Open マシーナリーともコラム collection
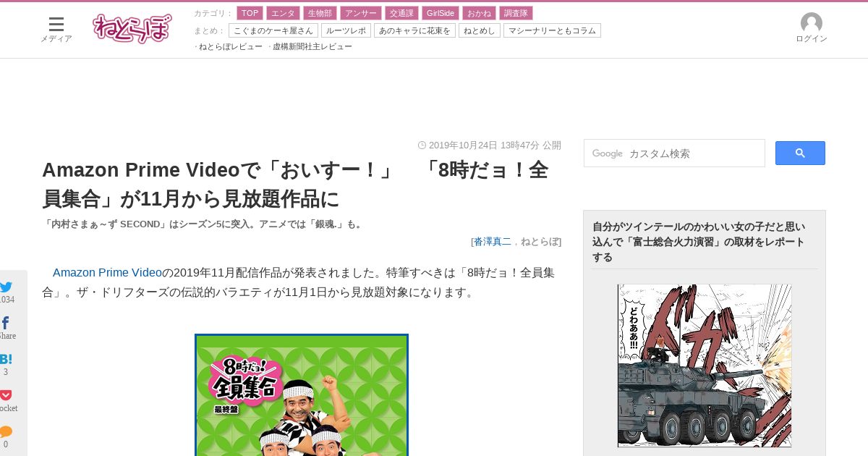This screenshot has width=868, height=456. (x=552, y=30)
